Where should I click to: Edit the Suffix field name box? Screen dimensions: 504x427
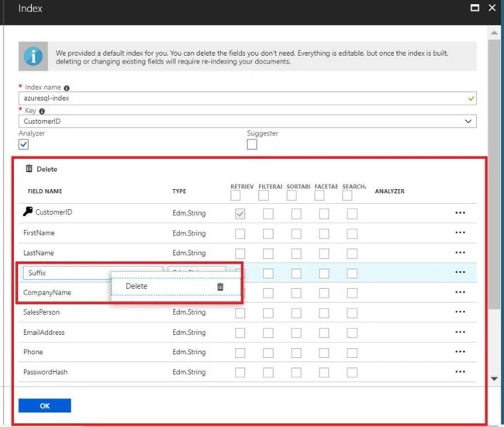click(x=93, y=273)
